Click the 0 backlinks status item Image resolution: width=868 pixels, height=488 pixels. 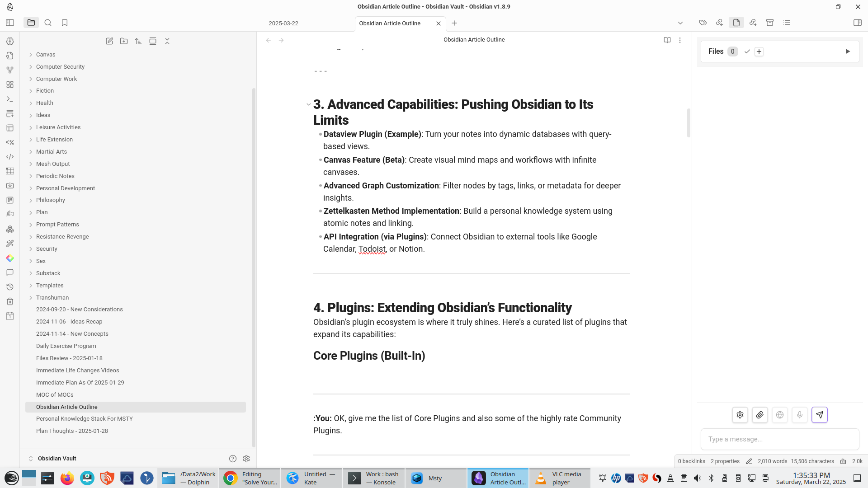pos(691,461)
